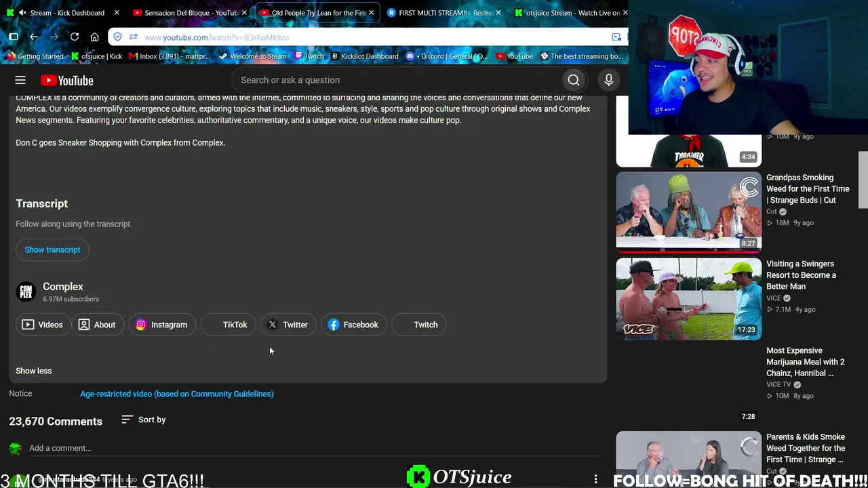Open Grandpas Smoking Weed video title

point(808,189)
